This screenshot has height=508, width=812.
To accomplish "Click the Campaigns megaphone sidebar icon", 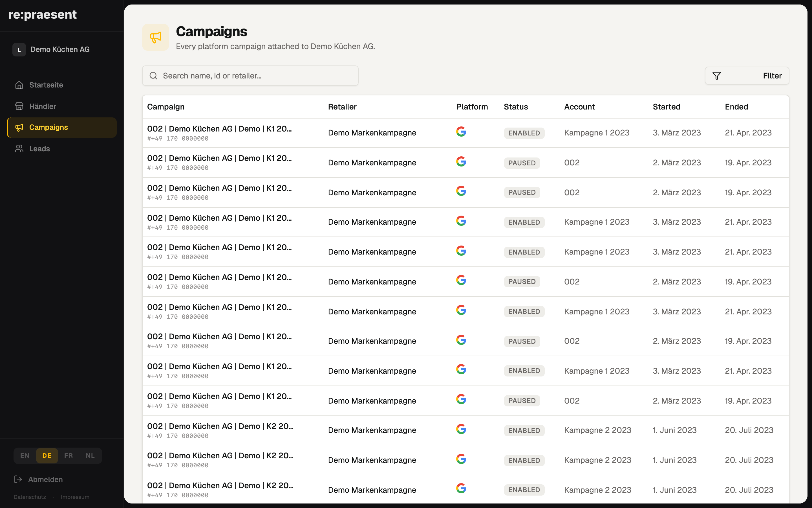I will pos(19,127).
